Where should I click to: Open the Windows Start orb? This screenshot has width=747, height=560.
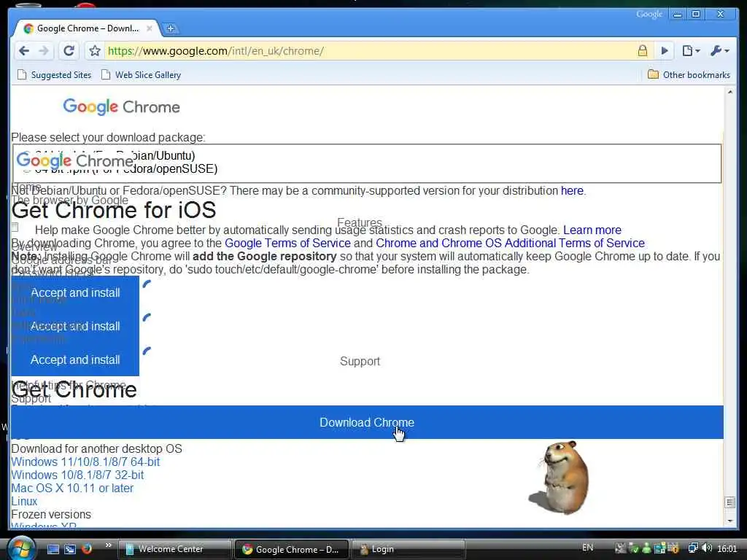tap(21, 548)
